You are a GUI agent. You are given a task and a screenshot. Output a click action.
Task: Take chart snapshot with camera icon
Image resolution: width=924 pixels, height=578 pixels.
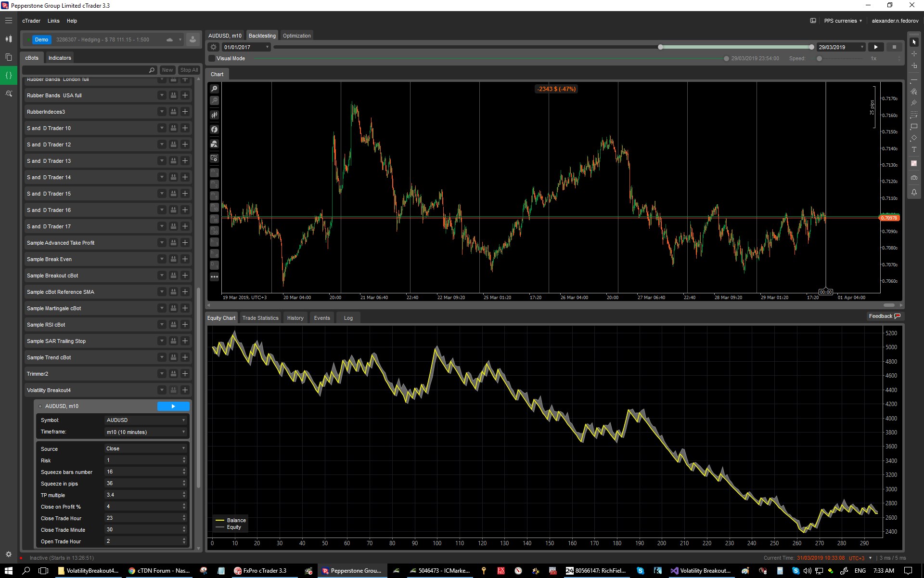(914, 178)
